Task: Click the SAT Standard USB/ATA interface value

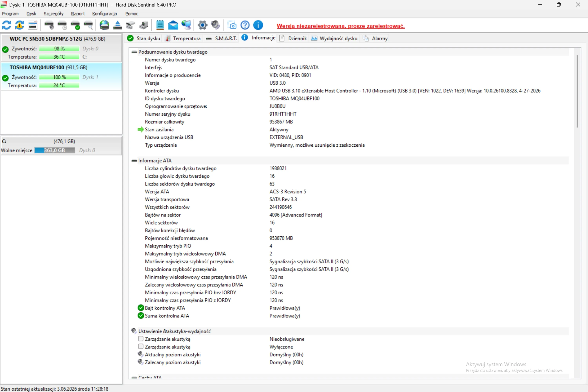Action: (x=294, y=67)
